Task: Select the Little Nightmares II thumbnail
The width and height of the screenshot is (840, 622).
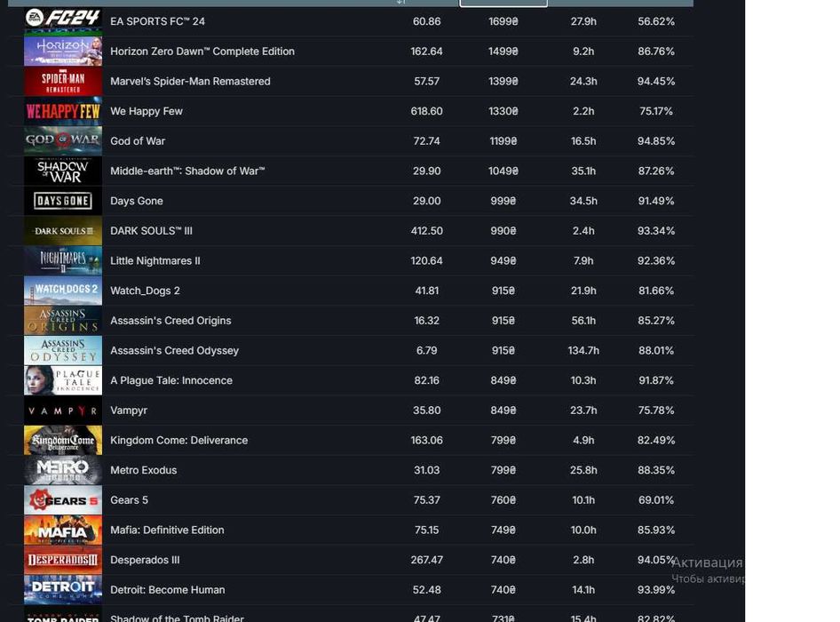Action: pyautogui.click(x=63, y=260)
